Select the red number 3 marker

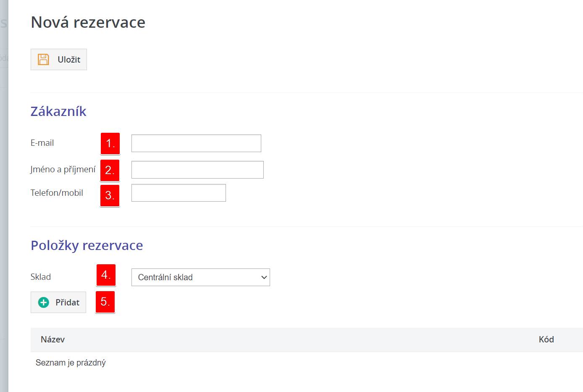[x=110, y=195]
